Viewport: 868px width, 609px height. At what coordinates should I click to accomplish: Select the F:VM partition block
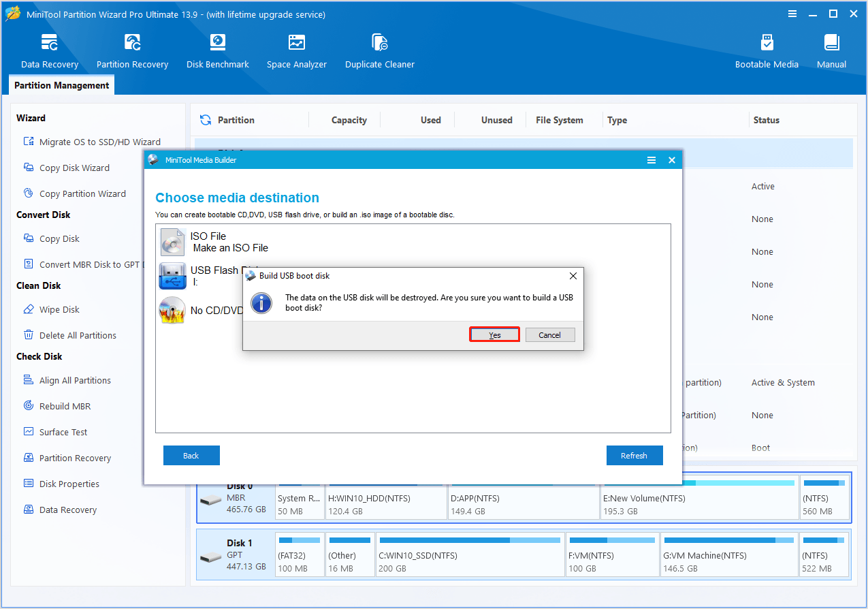click(613, 555)
